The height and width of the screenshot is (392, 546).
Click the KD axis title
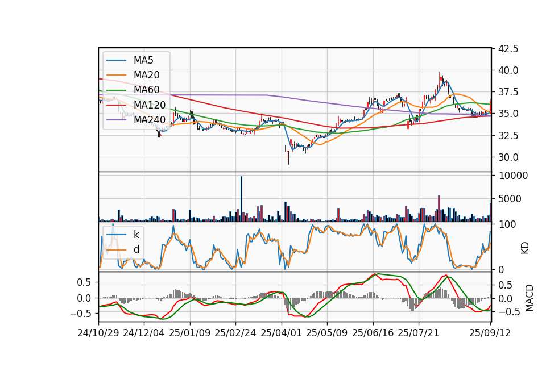[x=525, y=248]
